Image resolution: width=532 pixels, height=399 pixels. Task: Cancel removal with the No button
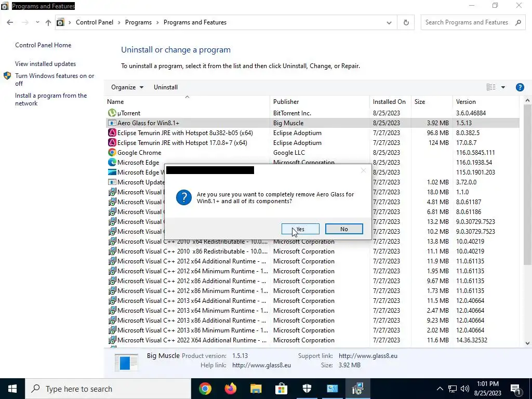(344, 229)
